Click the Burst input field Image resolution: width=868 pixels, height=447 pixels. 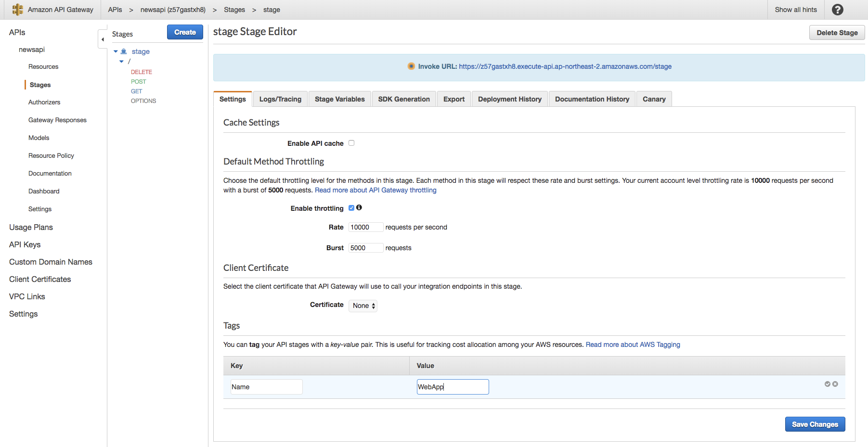pos(366,248)
